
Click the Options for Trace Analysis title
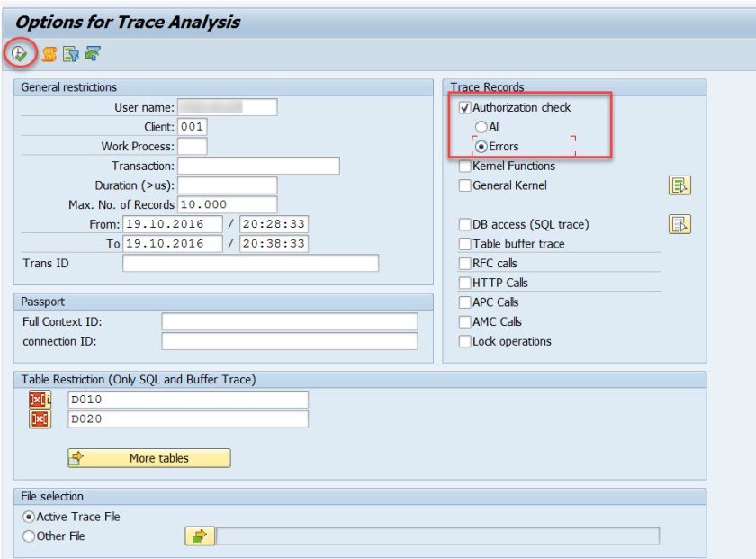(128, 23)
